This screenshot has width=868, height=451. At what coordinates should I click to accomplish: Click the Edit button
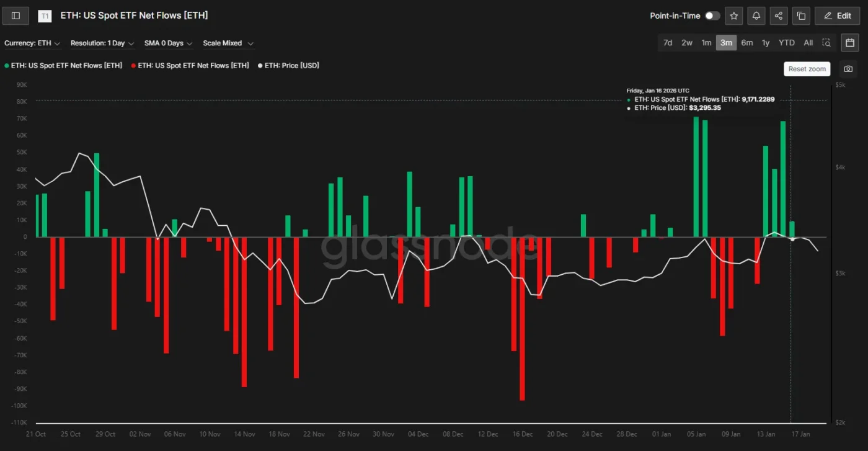click(x=837, y=16)
